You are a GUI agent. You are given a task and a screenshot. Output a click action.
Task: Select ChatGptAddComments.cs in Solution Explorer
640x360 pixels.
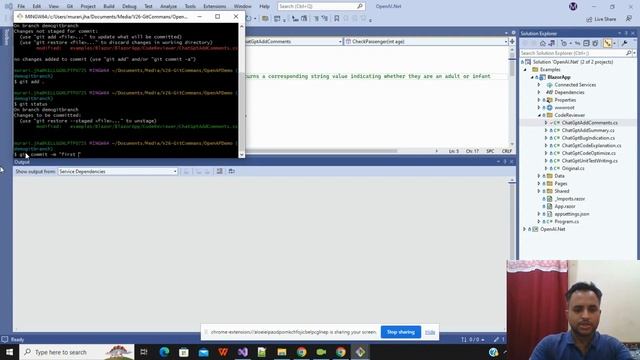589,123
